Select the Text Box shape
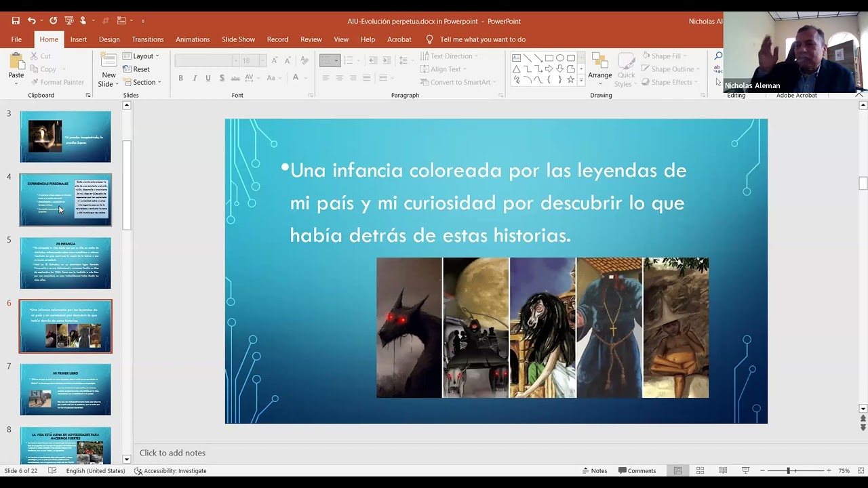Viewport: 868px width, 488px height. point(516,58)
